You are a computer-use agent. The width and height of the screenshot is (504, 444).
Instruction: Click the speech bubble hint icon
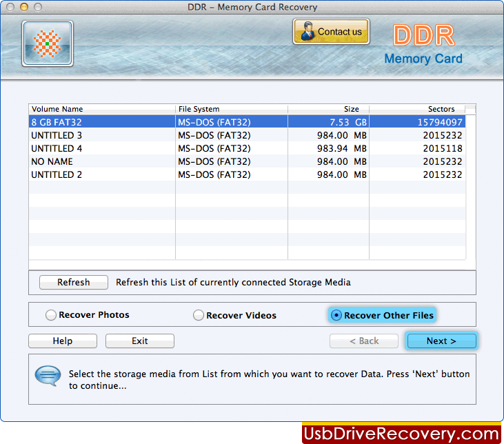(x=48, y=376)
